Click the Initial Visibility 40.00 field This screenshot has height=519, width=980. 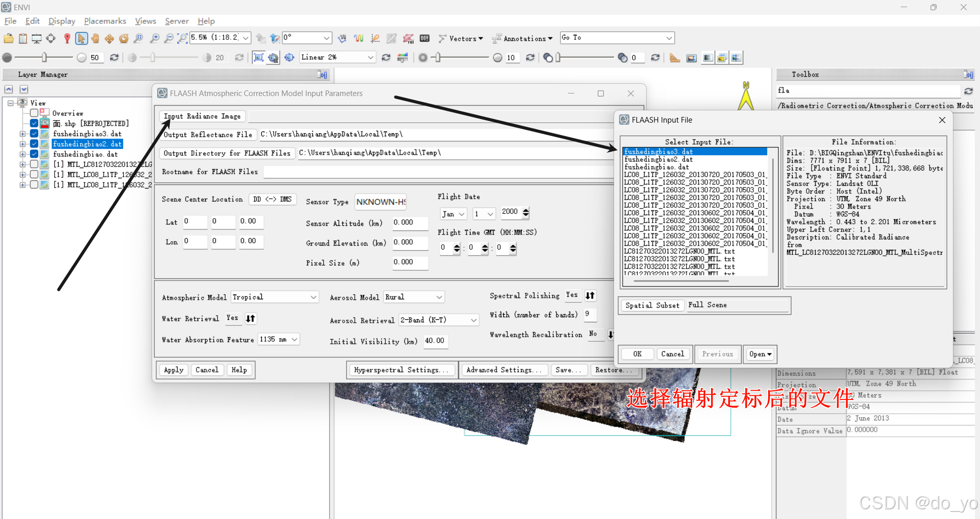point(435,341)
